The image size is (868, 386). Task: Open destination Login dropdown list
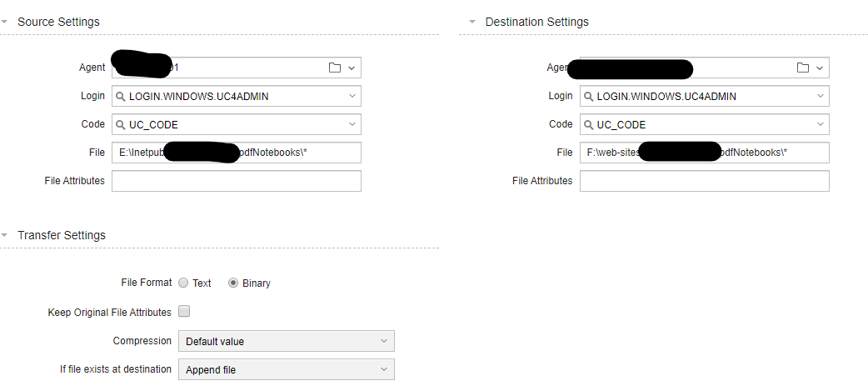click(x=821, y=96)
